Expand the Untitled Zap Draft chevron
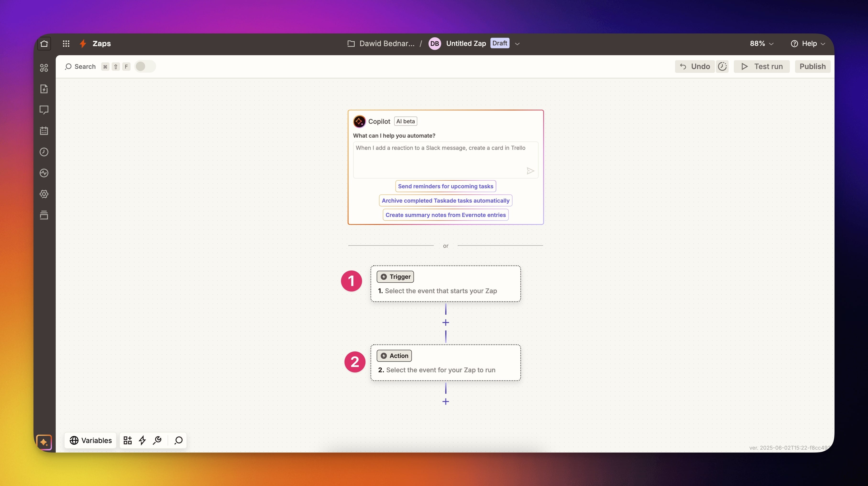The height and width of the screenshot is (486, 868). [x=517, y=44]
